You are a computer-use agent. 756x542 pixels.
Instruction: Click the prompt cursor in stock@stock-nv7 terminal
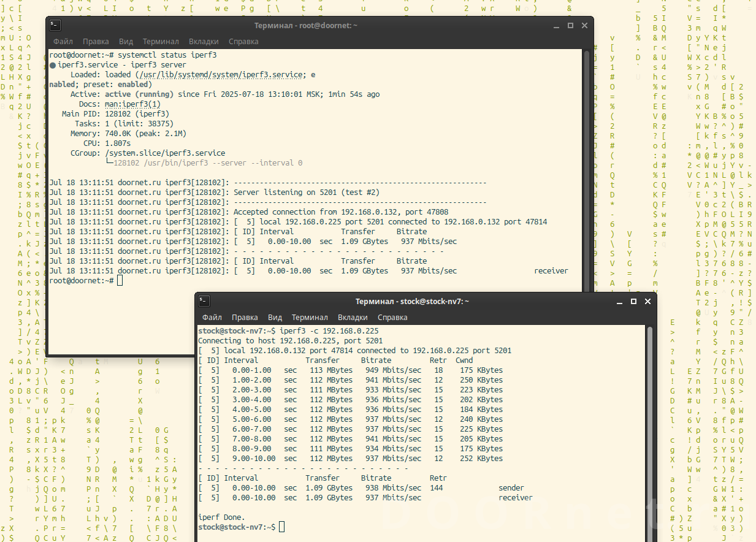point(282,527)
